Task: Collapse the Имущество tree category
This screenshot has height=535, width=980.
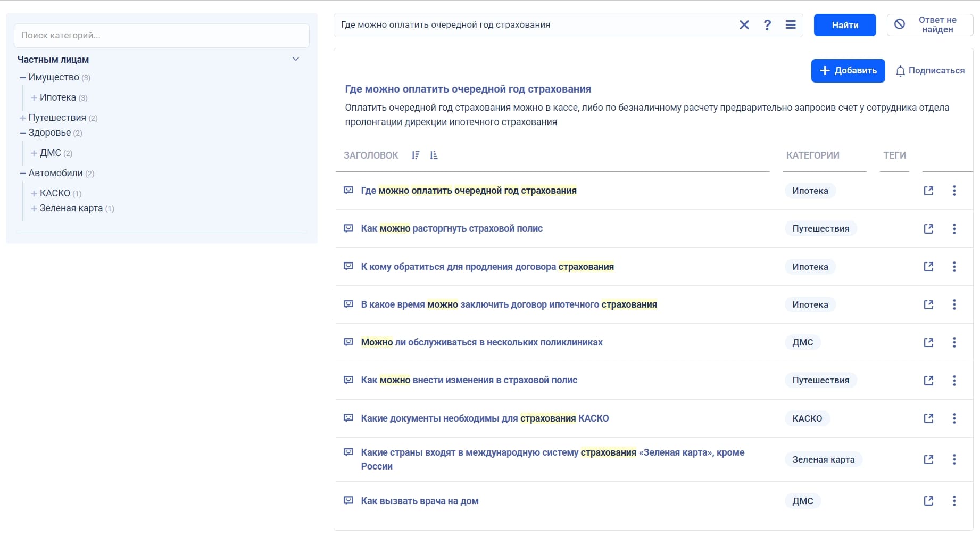Action: coord(23,78)
